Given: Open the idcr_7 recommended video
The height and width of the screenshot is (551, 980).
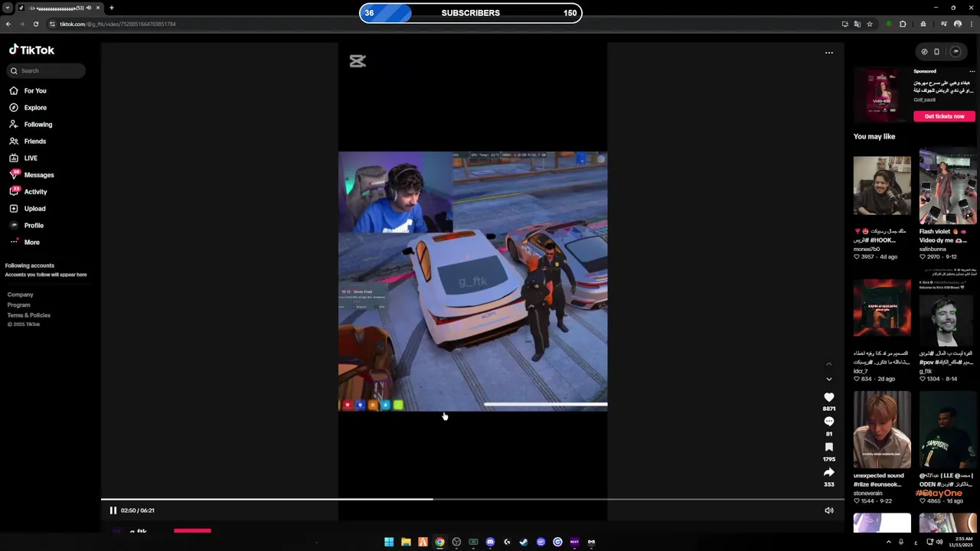Looking at the screenshot, I should tap(882, 308).
